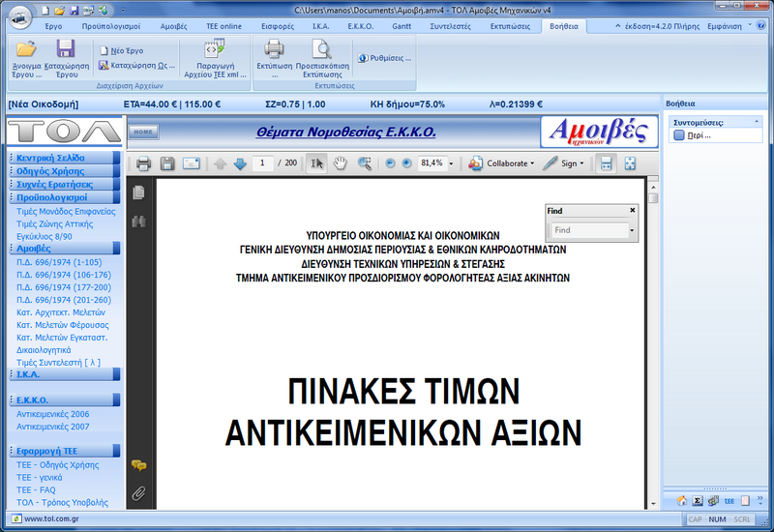Go to next page with down arrow
The image size is (774, 532).
tap(240, 163)
